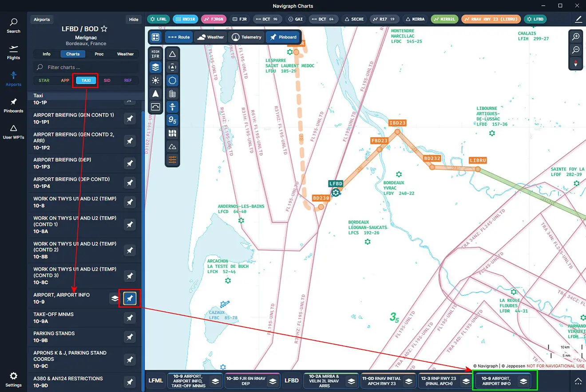Screen dimensions: 586x392
Task: Toggle the airports control-tower layer
Action: [172, 107]
